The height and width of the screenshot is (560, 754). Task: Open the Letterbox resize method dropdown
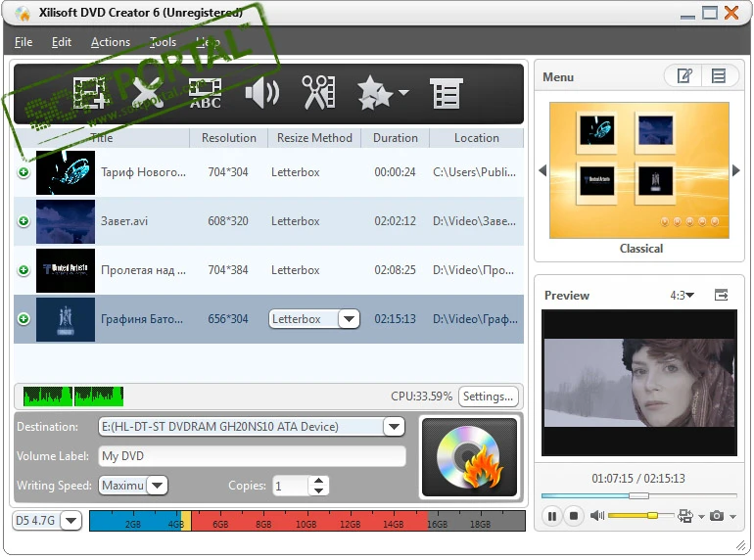349,319
